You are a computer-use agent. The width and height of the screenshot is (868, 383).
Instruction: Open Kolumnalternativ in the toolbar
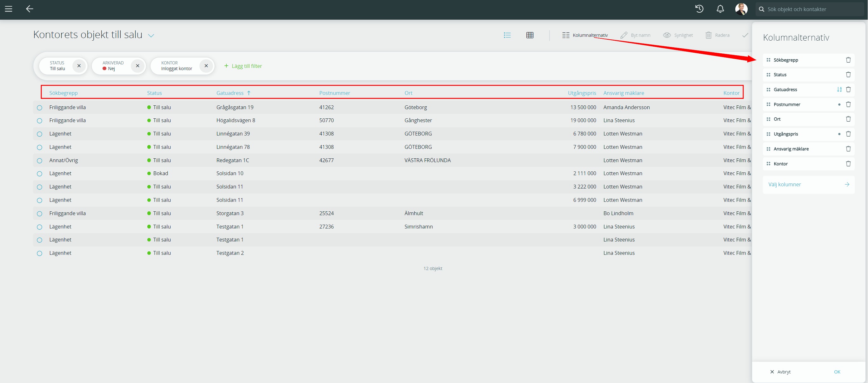pyautogui.click(x=585, y=35)
